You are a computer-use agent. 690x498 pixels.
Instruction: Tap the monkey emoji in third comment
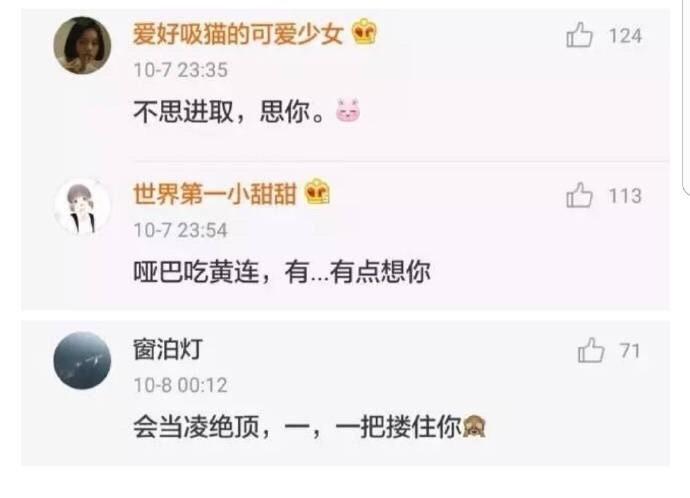pyautogui.click(x=474, y=426)
